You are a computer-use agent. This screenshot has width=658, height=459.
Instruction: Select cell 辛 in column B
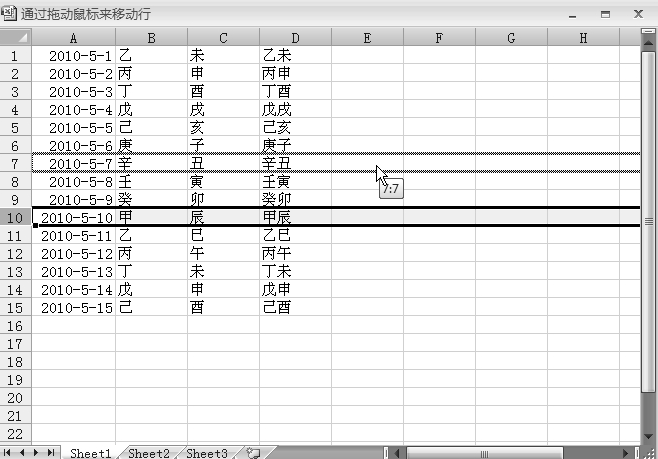click(x=151, y=163)
